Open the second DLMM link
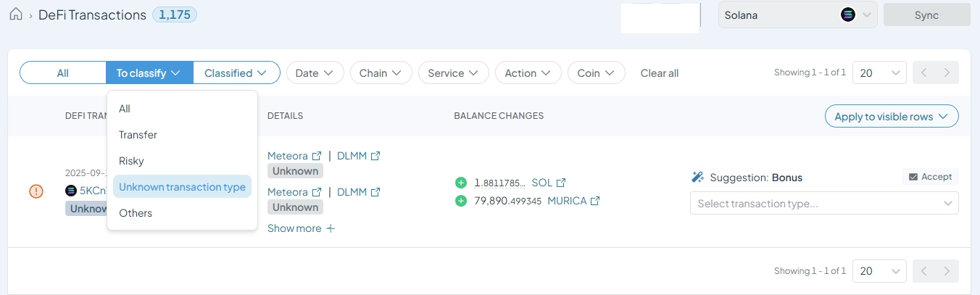This screenshot has height=295, width=980. click(352, 192)
